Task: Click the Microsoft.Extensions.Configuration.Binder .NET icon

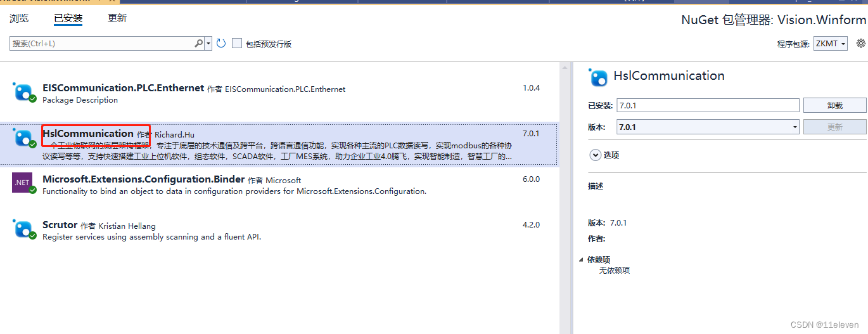Action: point(23,183)
